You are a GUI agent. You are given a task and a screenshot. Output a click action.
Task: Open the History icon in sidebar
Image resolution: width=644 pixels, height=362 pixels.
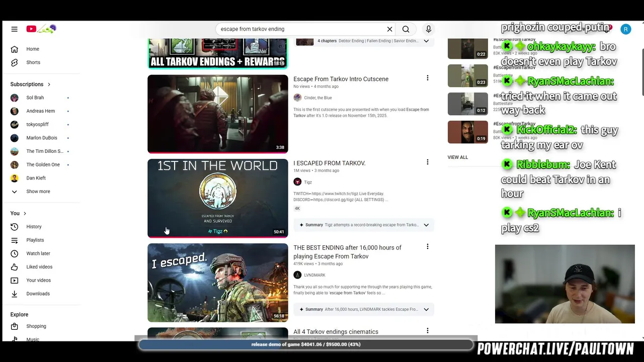pyautogui.click(x=14, y=227)
